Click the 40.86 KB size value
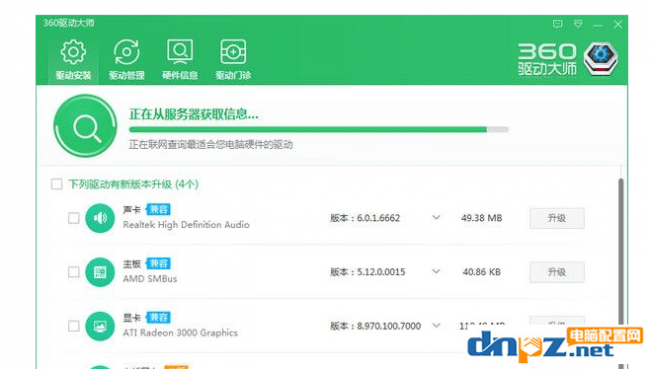 pos(481,272)
